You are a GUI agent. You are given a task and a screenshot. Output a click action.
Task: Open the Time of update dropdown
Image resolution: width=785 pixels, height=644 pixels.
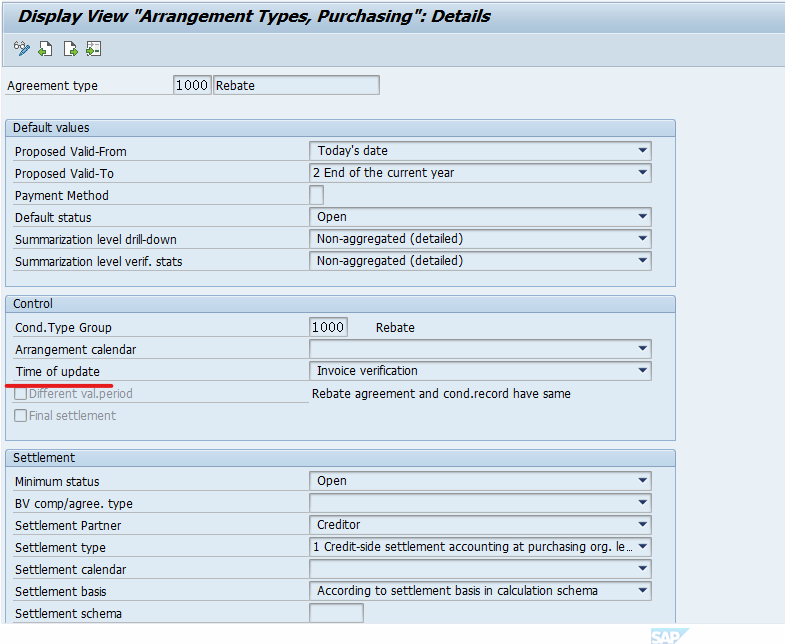[480, 371]
